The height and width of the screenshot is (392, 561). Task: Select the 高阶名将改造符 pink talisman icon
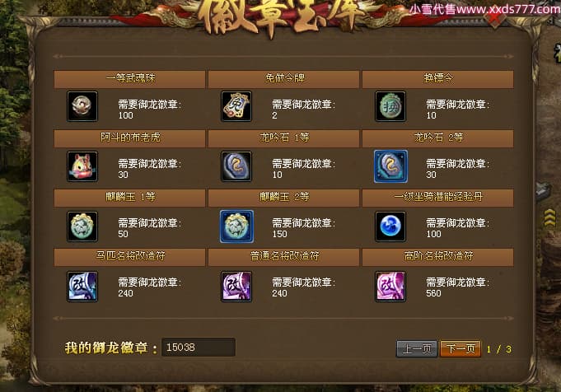click(390, 286)
